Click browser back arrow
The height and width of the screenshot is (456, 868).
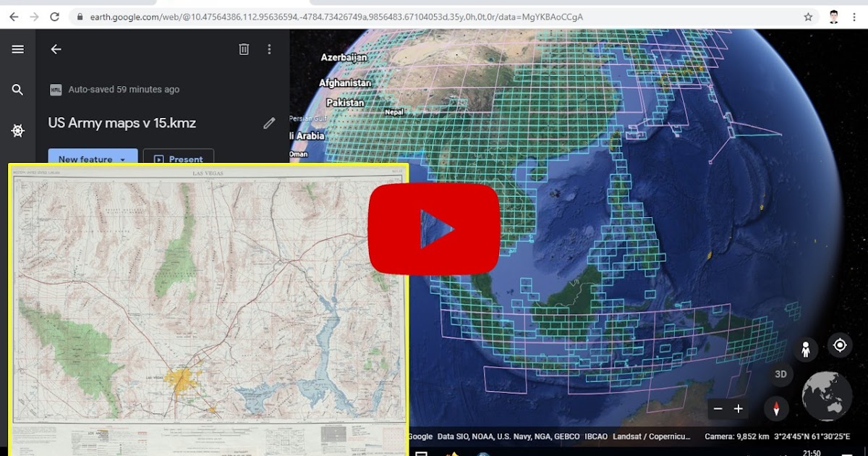13,16
